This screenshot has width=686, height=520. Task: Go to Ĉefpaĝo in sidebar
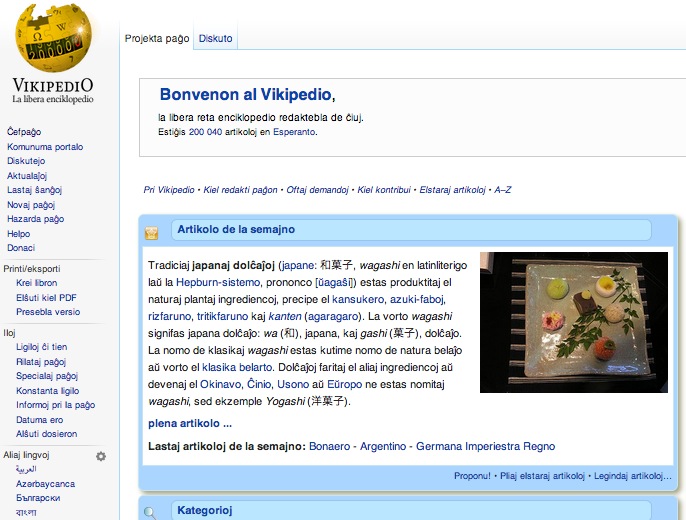[24, 132]
